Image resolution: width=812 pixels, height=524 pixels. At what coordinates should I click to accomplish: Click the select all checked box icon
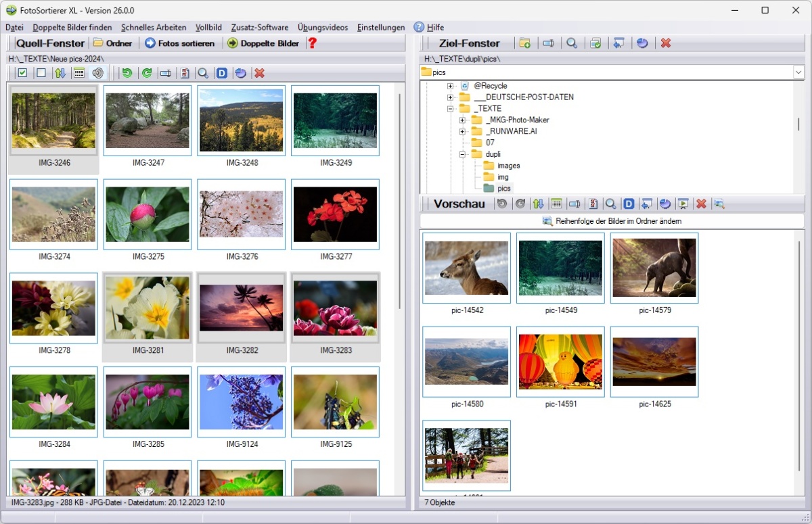click(x=22, y=73)
